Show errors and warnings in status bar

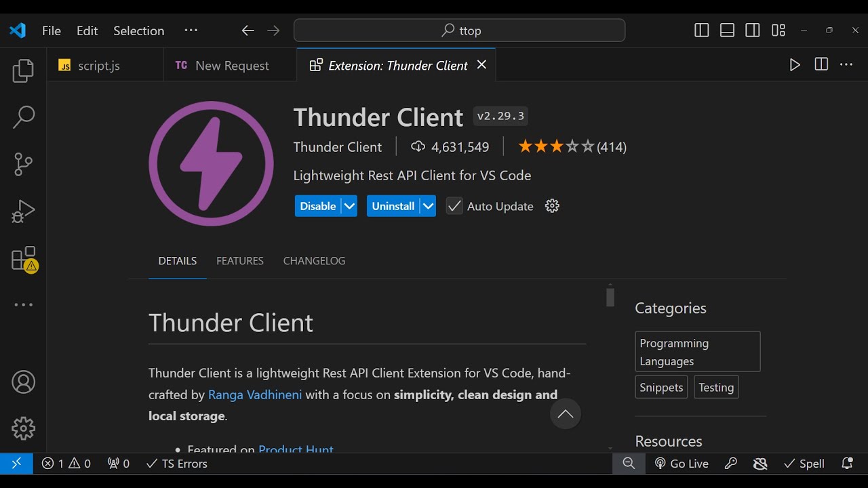pos(66,464)
